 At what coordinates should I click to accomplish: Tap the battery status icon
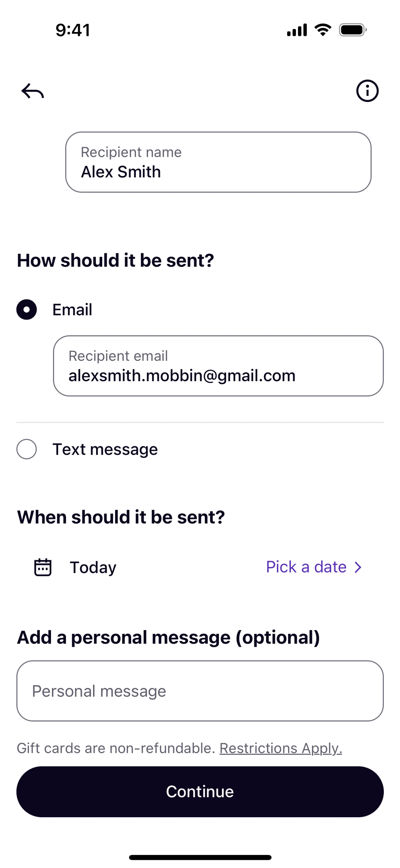click(x=352, y=30)
